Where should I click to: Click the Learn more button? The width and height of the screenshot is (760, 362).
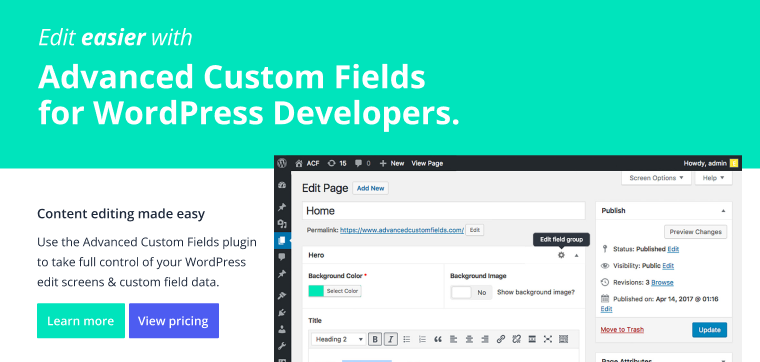(x=81, y=321)
